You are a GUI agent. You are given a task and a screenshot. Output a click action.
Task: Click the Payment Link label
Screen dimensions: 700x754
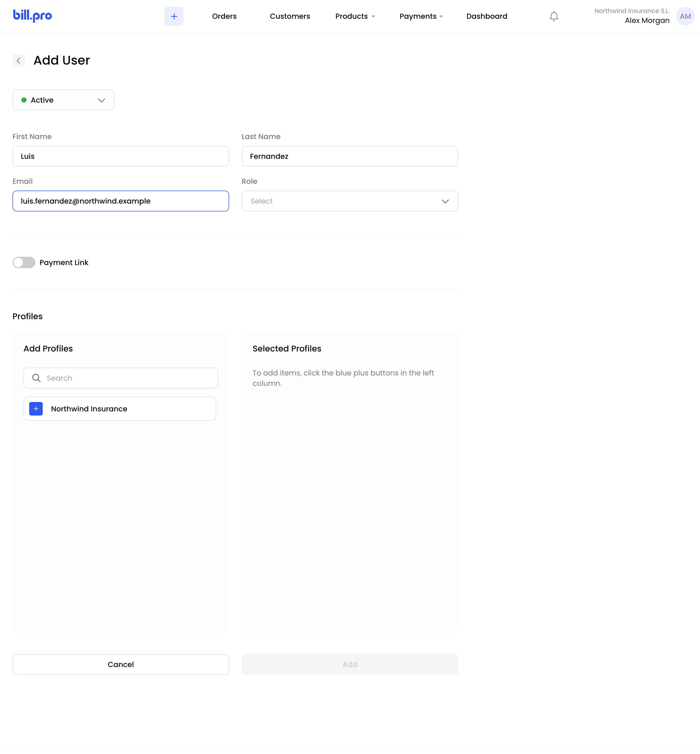64,262
